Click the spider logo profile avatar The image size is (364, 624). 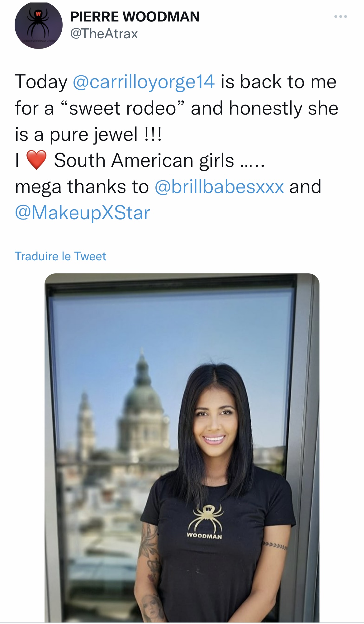click(39, 26)
